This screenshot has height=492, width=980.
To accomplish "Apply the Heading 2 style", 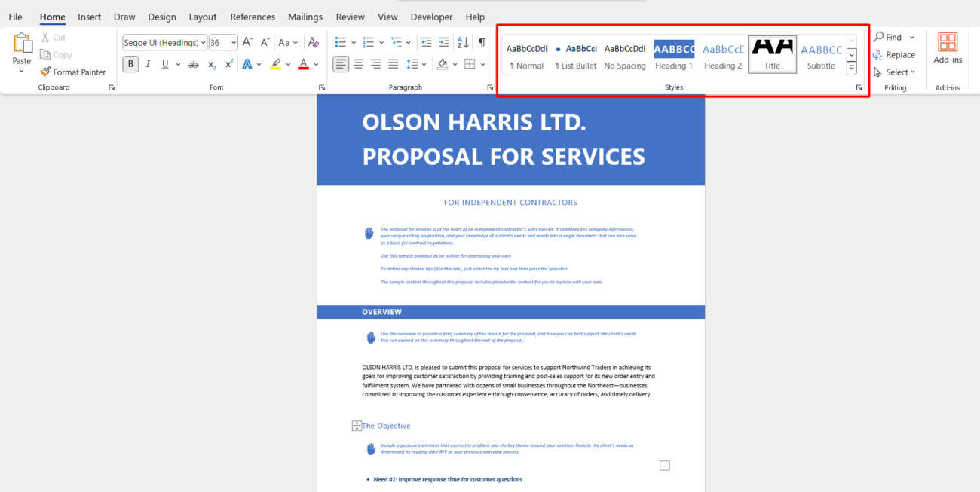I will click(723, 56).
